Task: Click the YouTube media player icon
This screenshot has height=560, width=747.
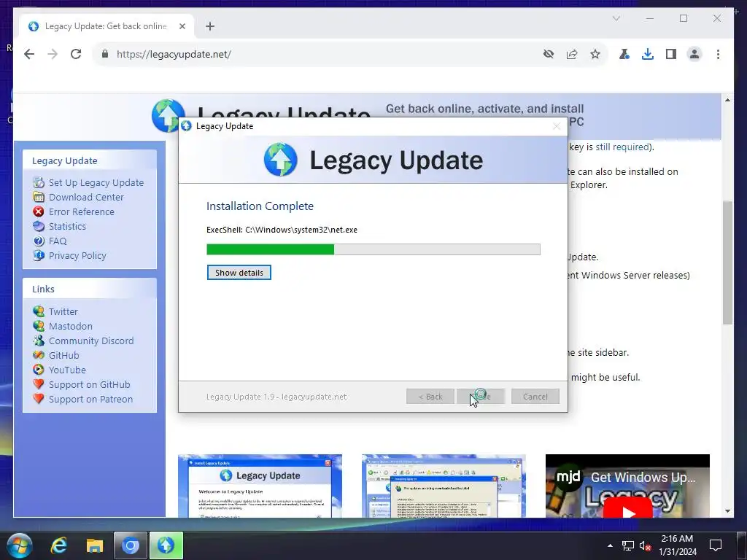Action: pos(39,370)
